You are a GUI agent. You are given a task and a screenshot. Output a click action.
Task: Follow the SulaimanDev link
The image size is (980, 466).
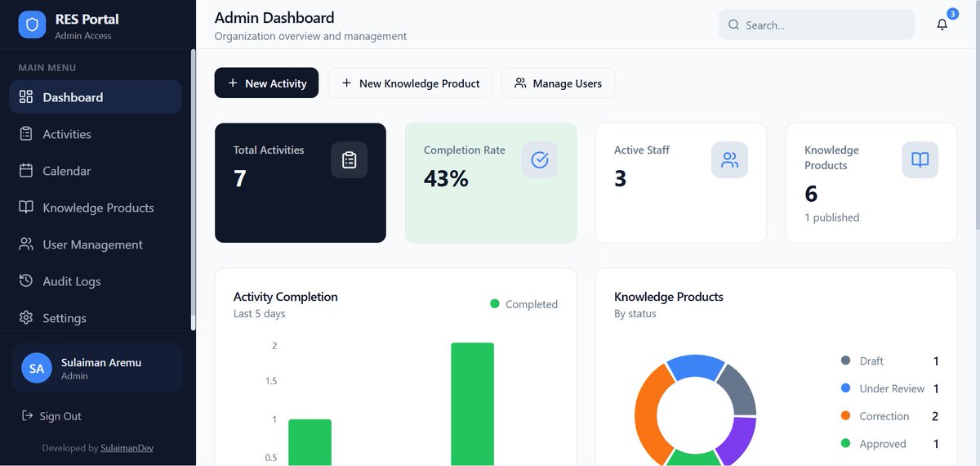[127, 448]
